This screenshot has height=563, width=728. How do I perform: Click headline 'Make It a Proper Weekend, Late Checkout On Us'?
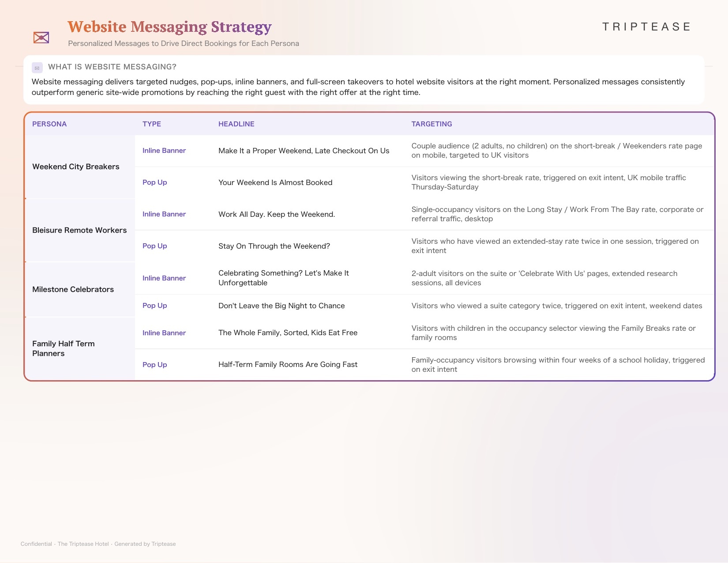304,151
